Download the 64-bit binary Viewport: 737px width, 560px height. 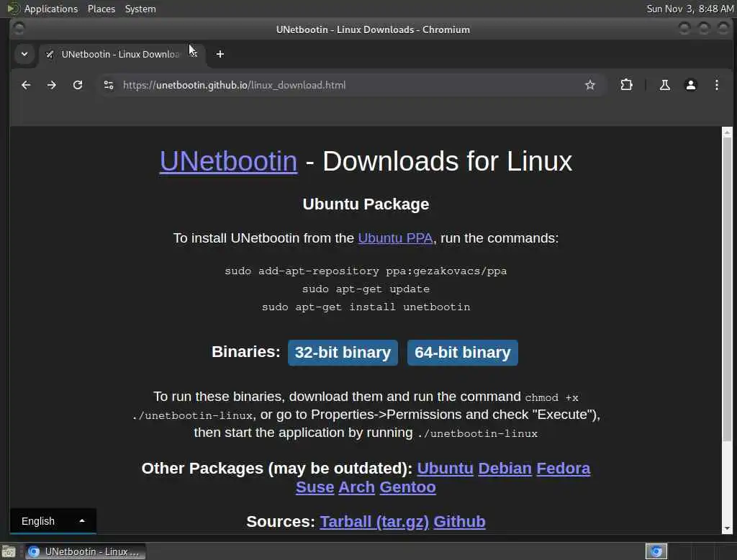(x=463, y=352)
